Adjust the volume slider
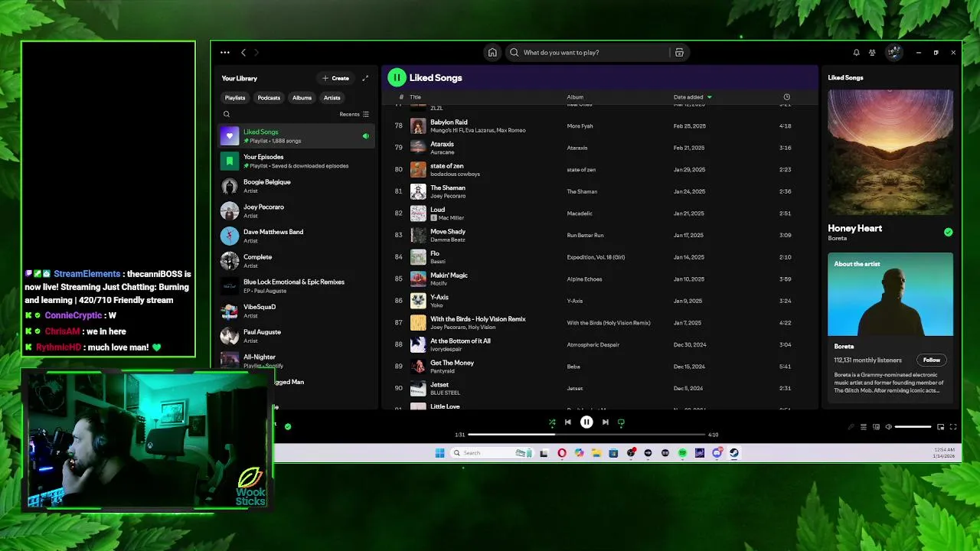This screenshot has width=980, height=551. pos(913,427)
